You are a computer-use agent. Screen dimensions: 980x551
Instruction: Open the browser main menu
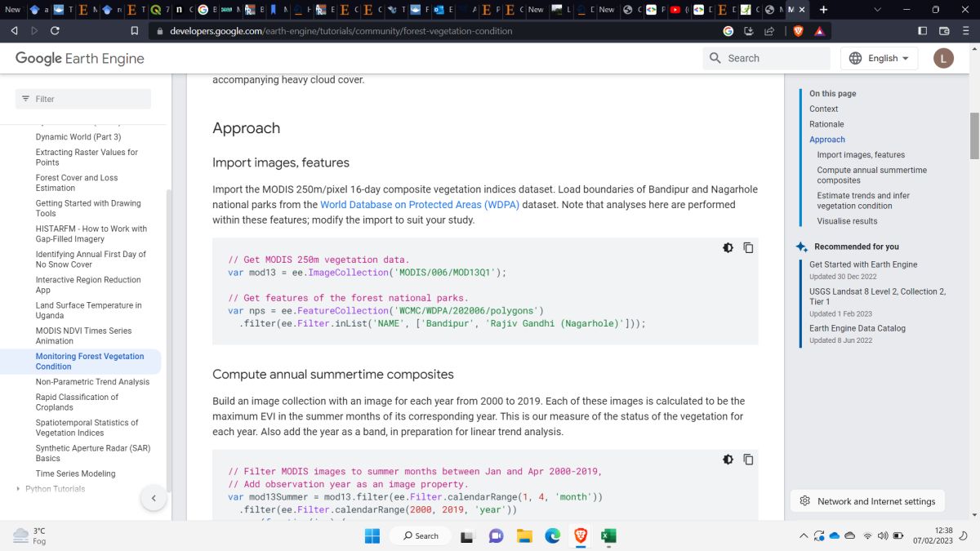[x=965, y=31]
